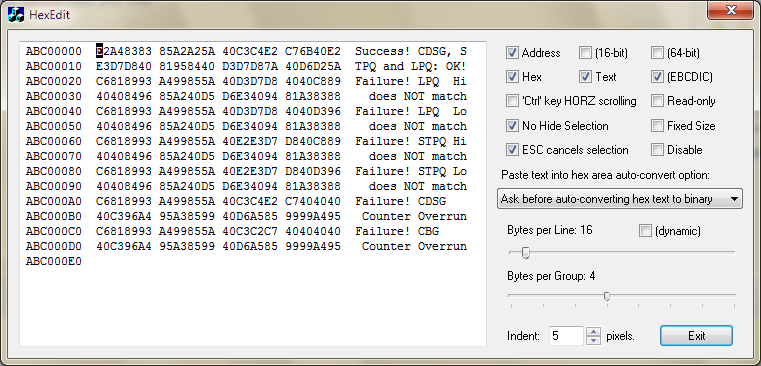
Task: Click hex group 9999A495 in row ABC000D0
Action: [x=313, y=246]
